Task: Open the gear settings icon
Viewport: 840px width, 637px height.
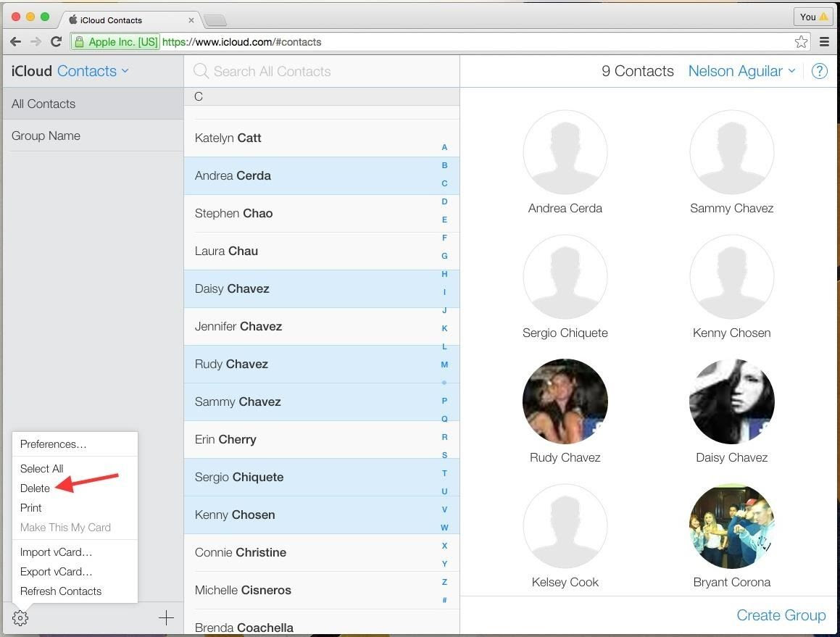Action: coord(20,617)
